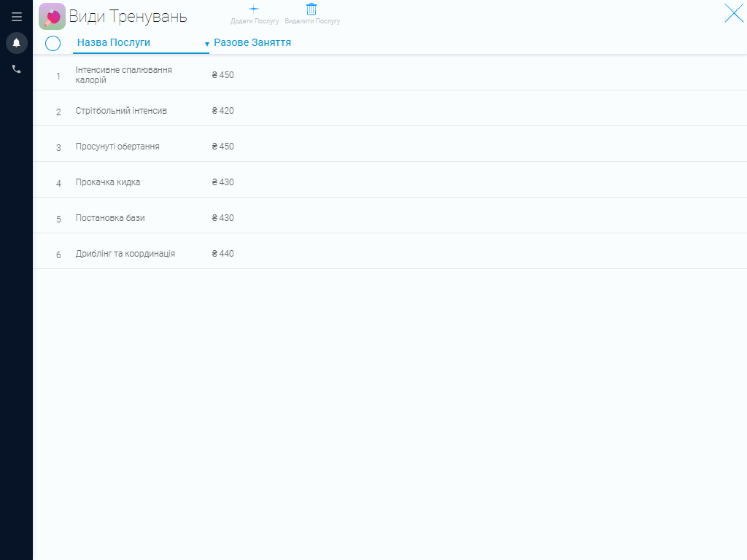Click the phone icon in the sidebar
This screenshot has height=560, width=747.
point(17,69)
